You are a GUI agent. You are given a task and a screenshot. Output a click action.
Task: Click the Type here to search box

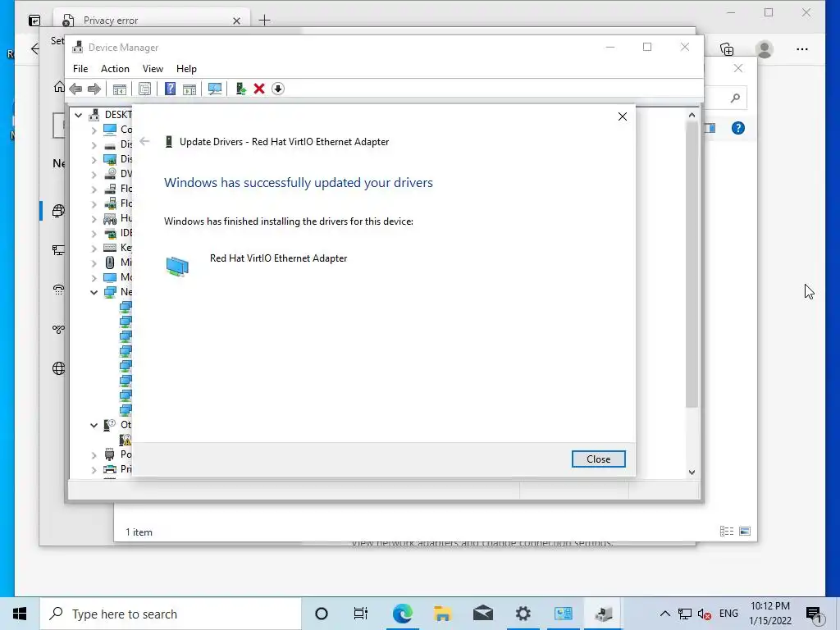pyautogui.click(x=171, y=614)
